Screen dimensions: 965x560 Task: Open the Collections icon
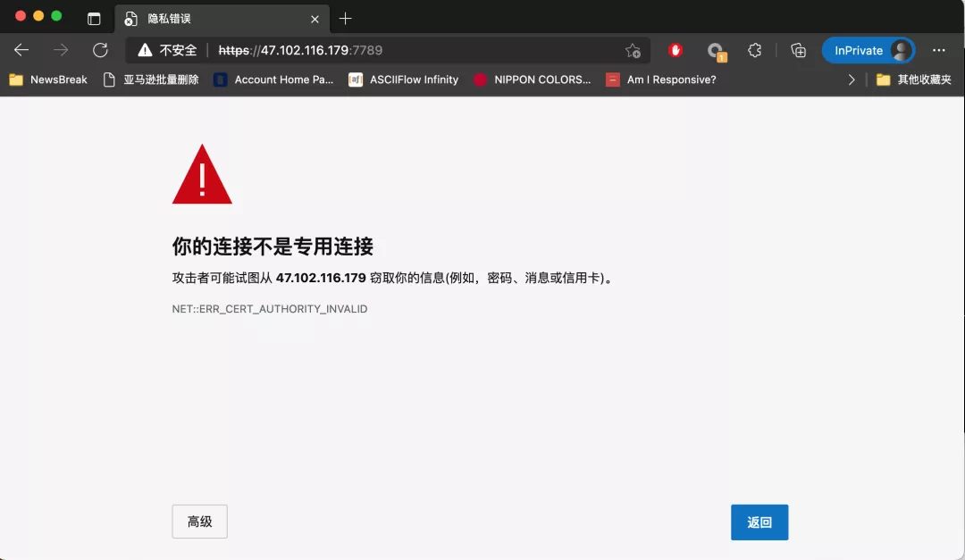point(798,50)
